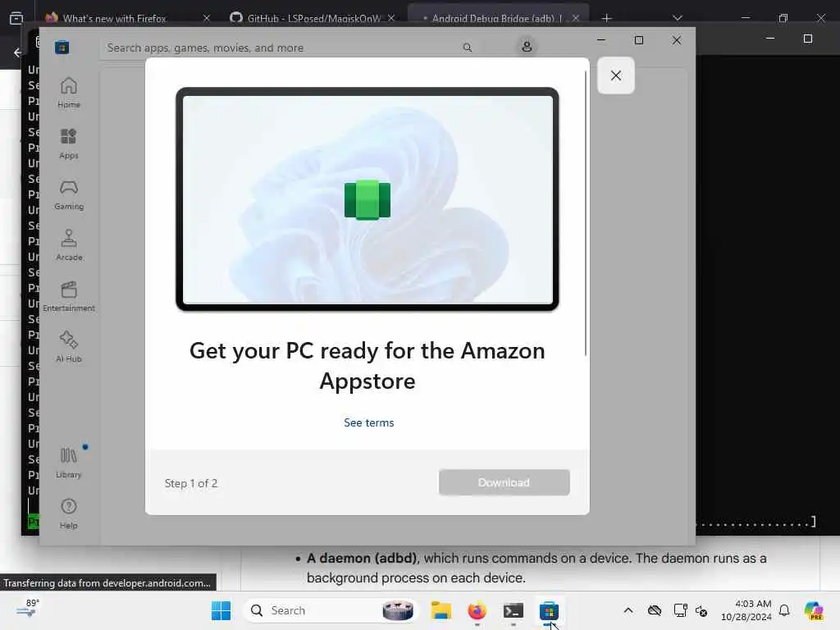
Task: Open Firefox recent browsing view icon
Action: click(x=16, y=18)
